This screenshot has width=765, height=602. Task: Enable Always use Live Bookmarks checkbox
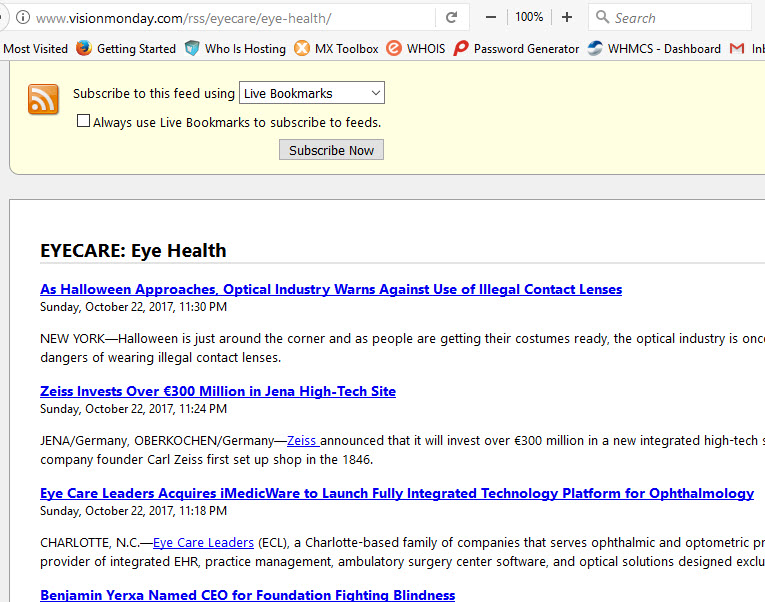[83, 120]
